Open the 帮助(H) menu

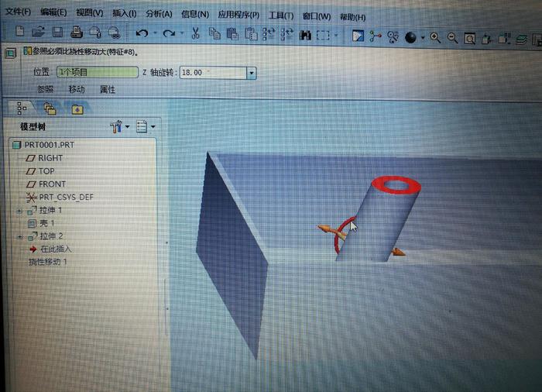[352, 17]
